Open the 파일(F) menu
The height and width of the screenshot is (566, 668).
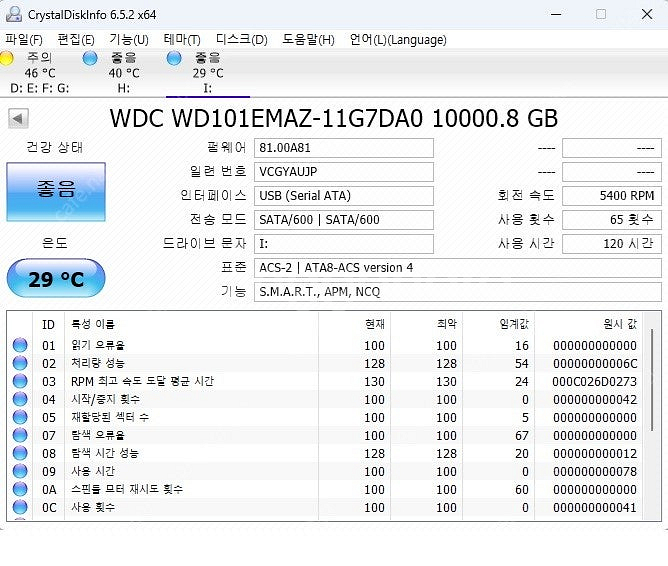point(24,40)
